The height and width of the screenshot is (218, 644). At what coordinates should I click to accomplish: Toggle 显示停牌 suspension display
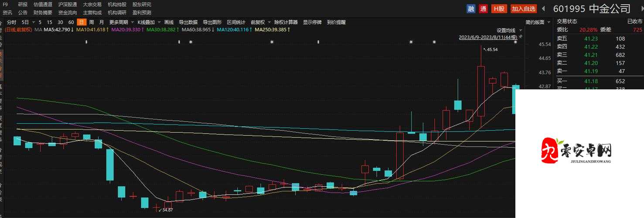coord(312,22)
